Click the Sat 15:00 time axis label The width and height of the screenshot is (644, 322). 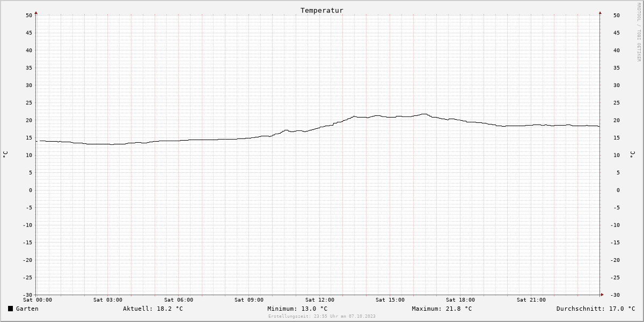(x=390, y=300)
